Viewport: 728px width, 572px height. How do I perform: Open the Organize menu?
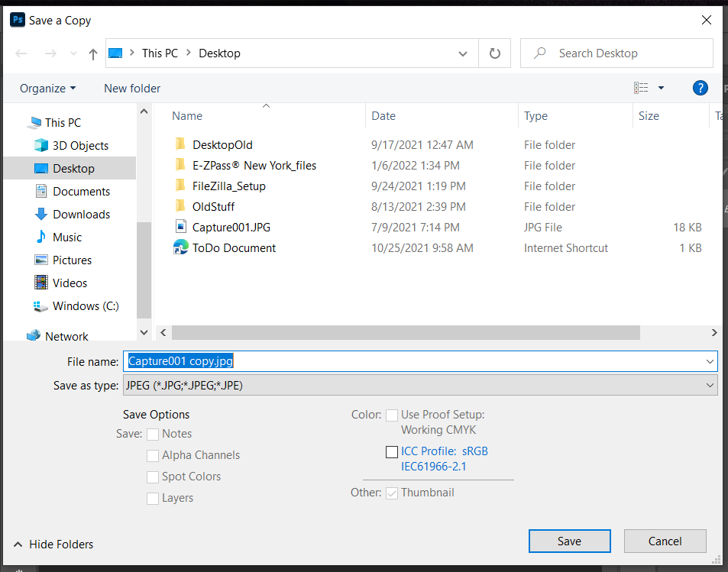click(x=47, y=88)
